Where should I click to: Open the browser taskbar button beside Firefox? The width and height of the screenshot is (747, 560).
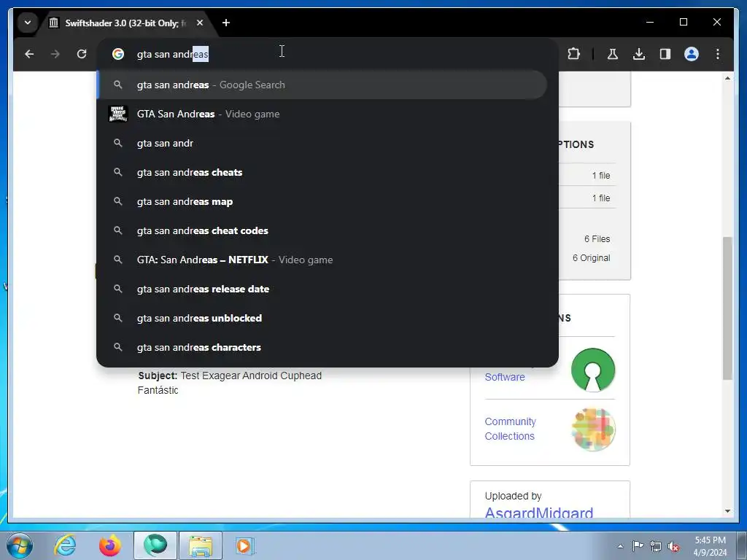pos(155,545)
